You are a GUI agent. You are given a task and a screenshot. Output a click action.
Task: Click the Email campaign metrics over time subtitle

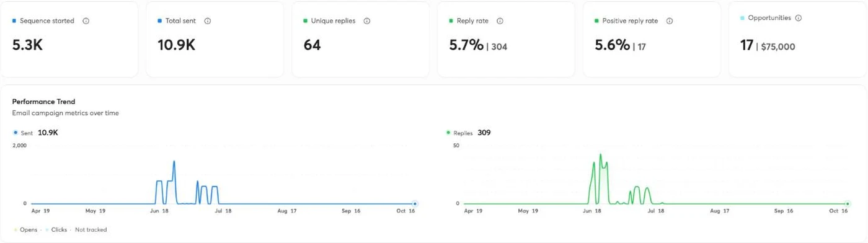point(66,113)
